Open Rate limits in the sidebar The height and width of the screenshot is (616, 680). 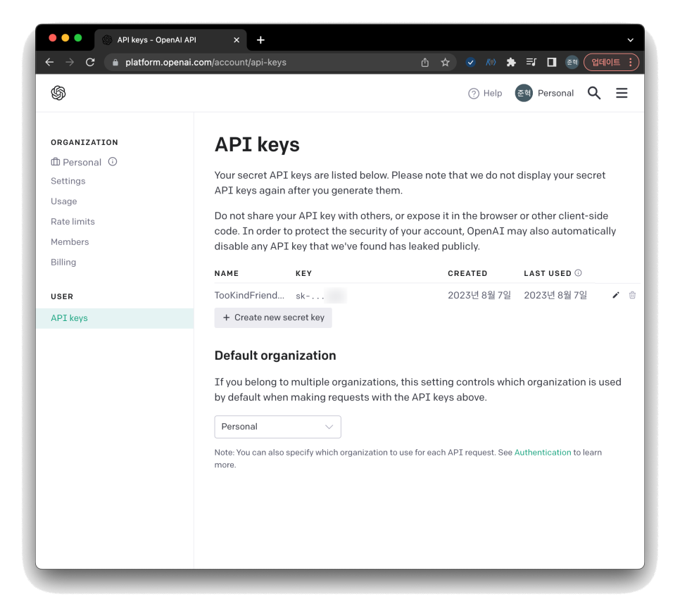(x=73, y=222)
